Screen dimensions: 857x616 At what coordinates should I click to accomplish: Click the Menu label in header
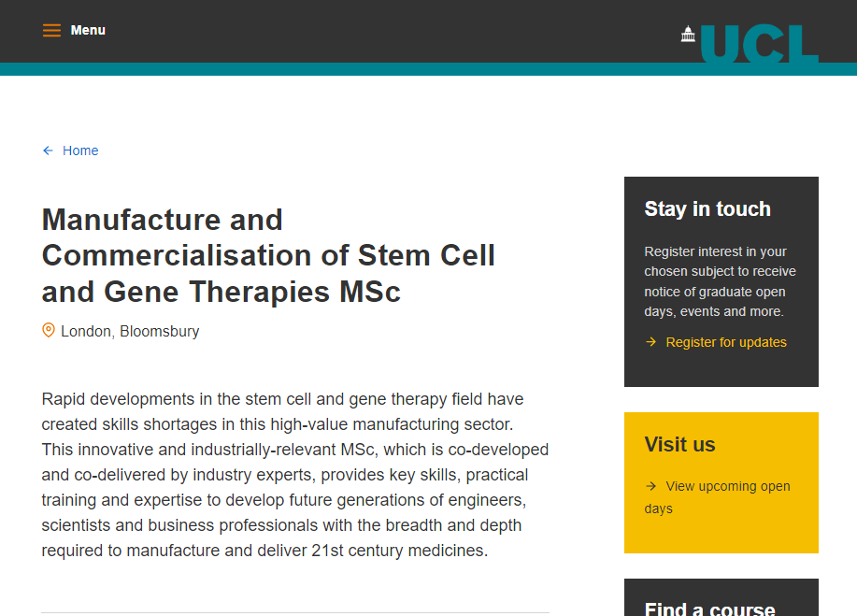point(88,31)
